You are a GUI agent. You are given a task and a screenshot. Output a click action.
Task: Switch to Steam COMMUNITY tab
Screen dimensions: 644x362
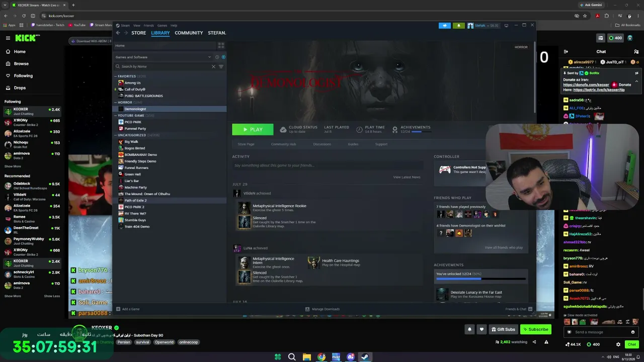coord(189,33)
